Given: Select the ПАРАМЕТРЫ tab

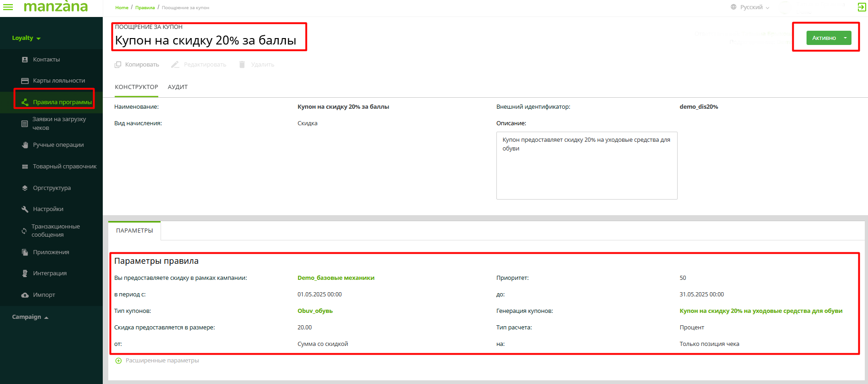Looking at the screenshot, I should click(x=134, y=231).
